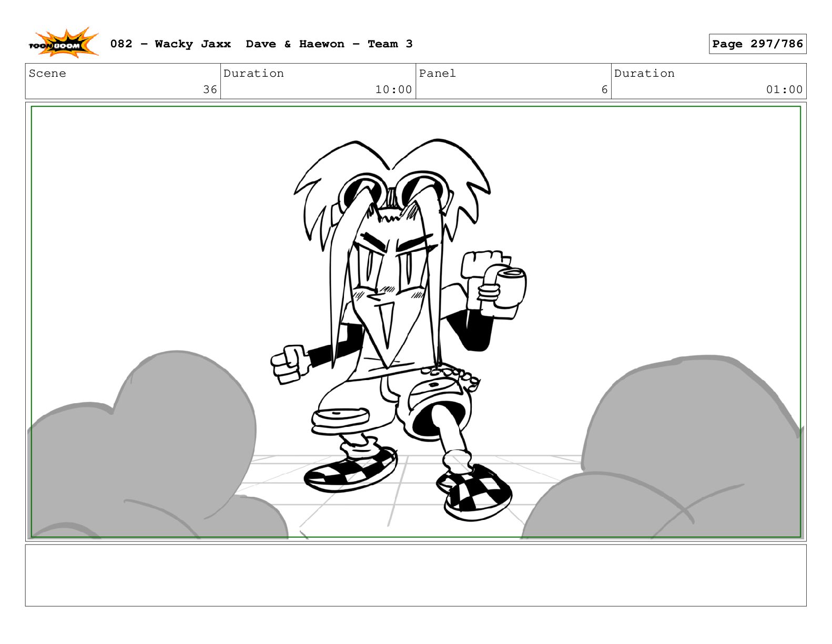Click the scene Duration value '10:00'
This screenshot has width=832, height=644.
(x=393, y=89)
